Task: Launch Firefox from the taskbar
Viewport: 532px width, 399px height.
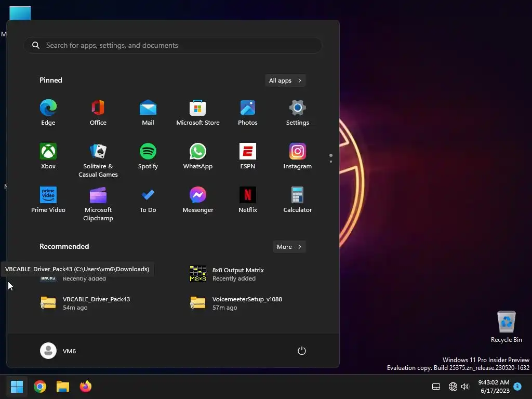Action: tap(86, 387)
